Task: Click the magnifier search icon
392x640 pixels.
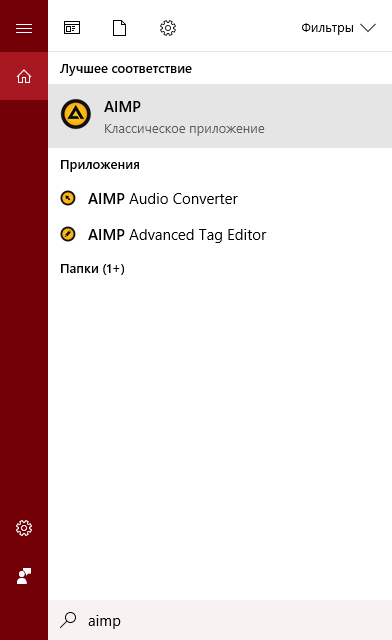Action: coord(68,620)
